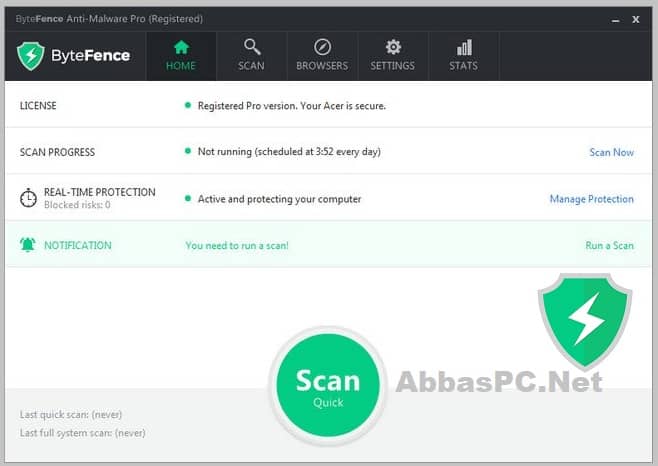Close the ByteFence window
The width and height of the screenshot is (658, 466).
tap(636, 19)
